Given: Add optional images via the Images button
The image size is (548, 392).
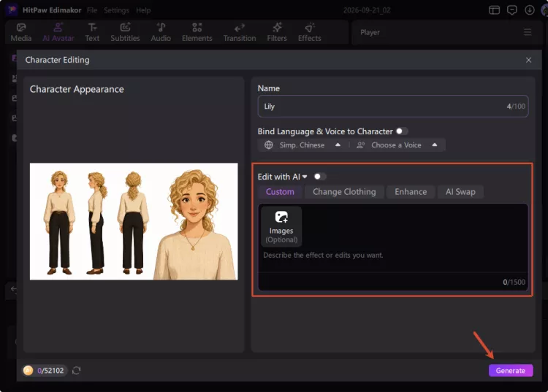Looking at the screenshot, I should (x=281, y=226).
